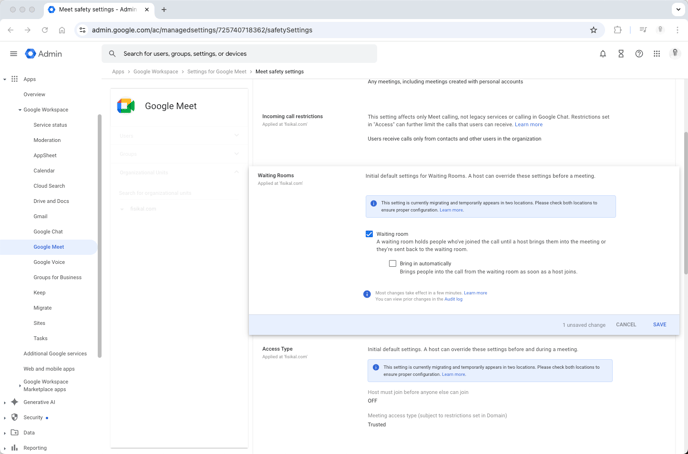The width and height of the screenshot is (688, 454).
Task: Open a new browser tab
Action: click(x=164, y=10)
